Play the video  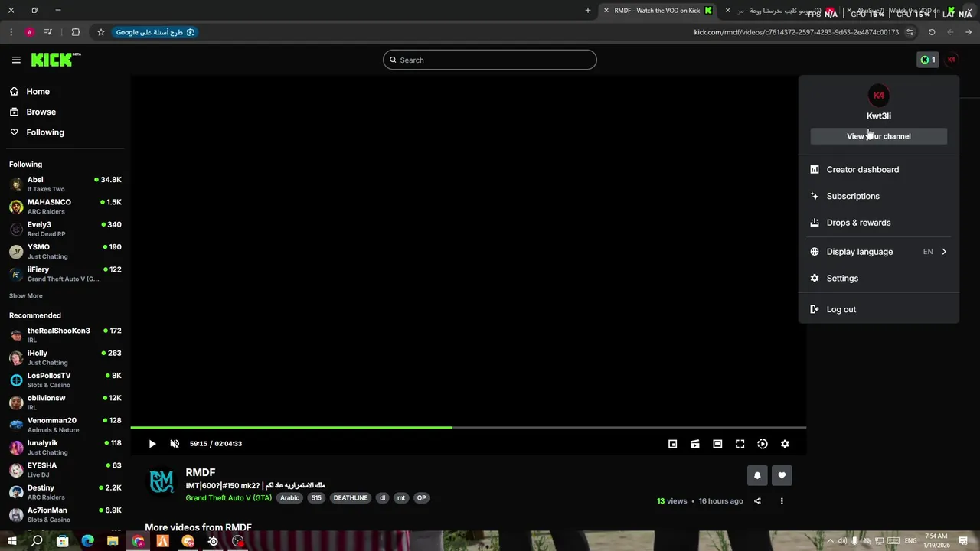(152, 444)
